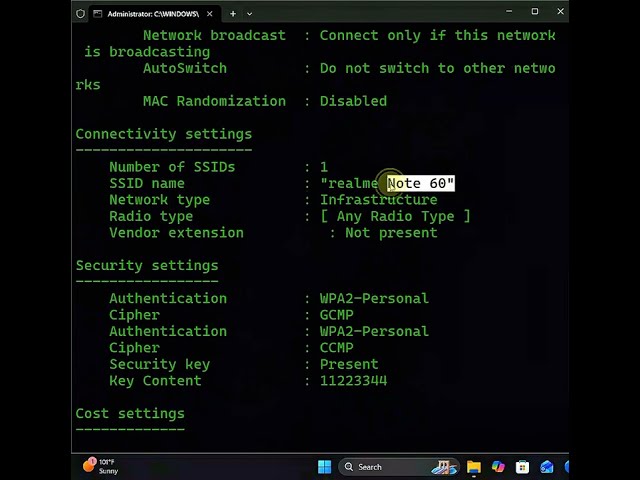
Task: Open the weather widget showing Sunny
Action: tap(101, 466)
